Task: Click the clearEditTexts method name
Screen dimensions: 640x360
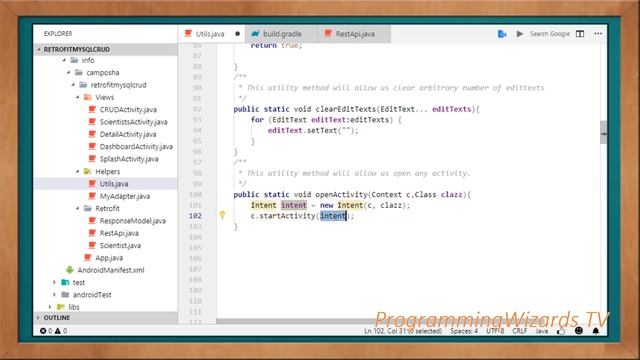Action: (346, 109)
